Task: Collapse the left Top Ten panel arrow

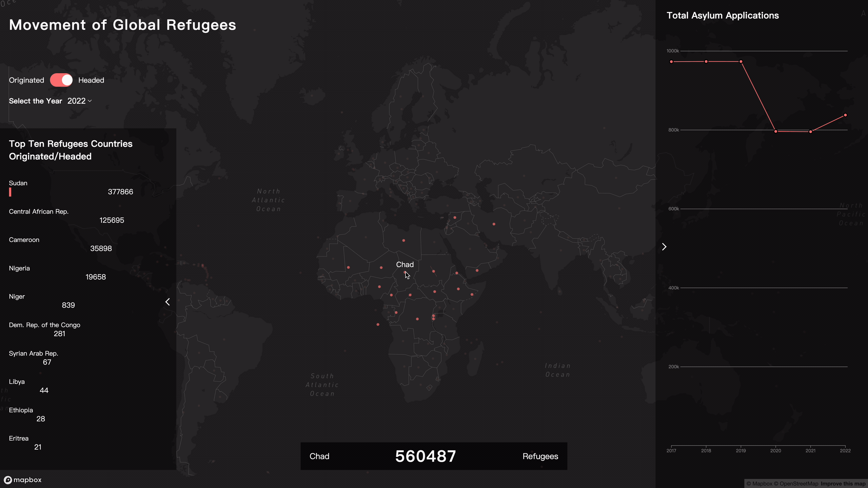Action: coord(167,302)
